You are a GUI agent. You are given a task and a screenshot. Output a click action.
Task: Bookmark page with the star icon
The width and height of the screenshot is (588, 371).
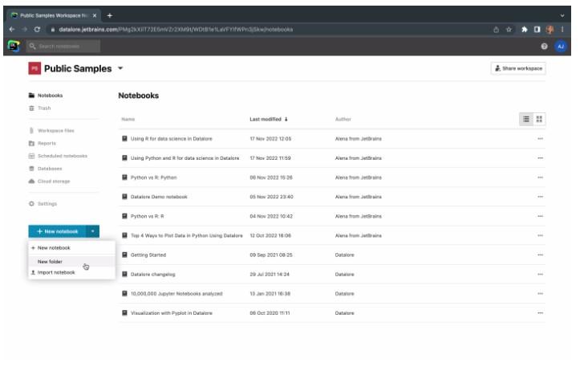click(509, 30)
